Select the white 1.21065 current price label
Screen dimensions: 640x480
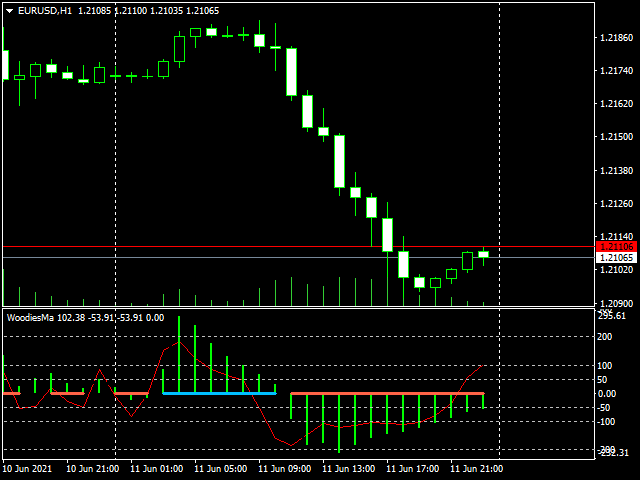pyautogui.click(x=616, y=258)
